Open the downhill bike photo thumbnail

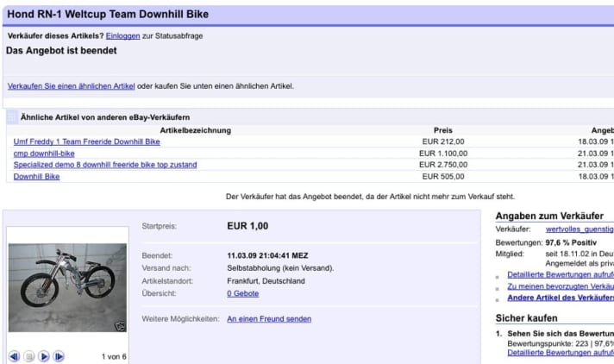point(67,287)
